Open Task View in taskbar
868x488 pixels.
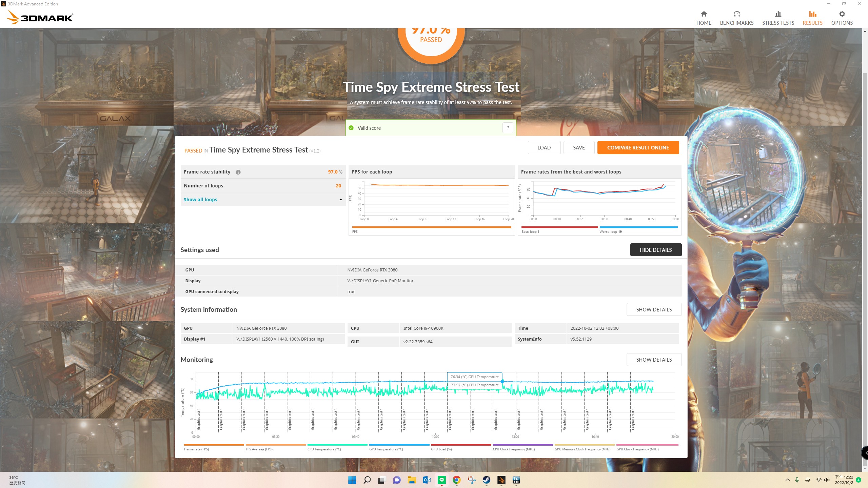point(382,480)
